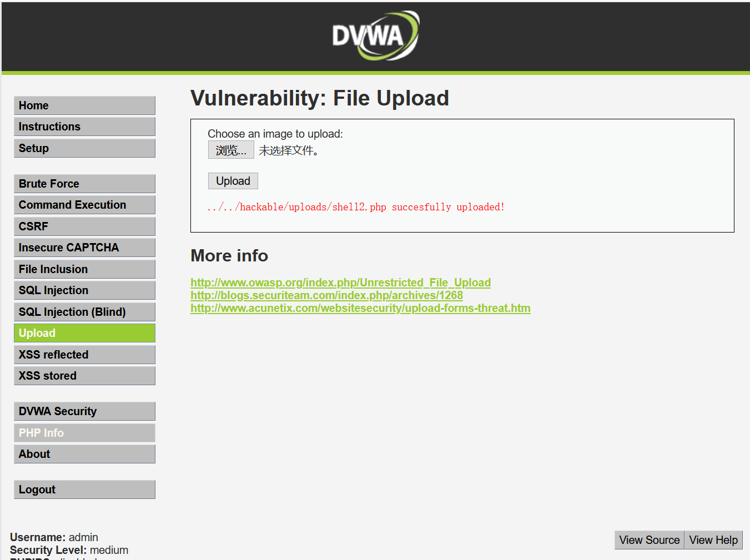Click the Upload submit button
The height and width of the screenshot is (560, 750).
233,181
